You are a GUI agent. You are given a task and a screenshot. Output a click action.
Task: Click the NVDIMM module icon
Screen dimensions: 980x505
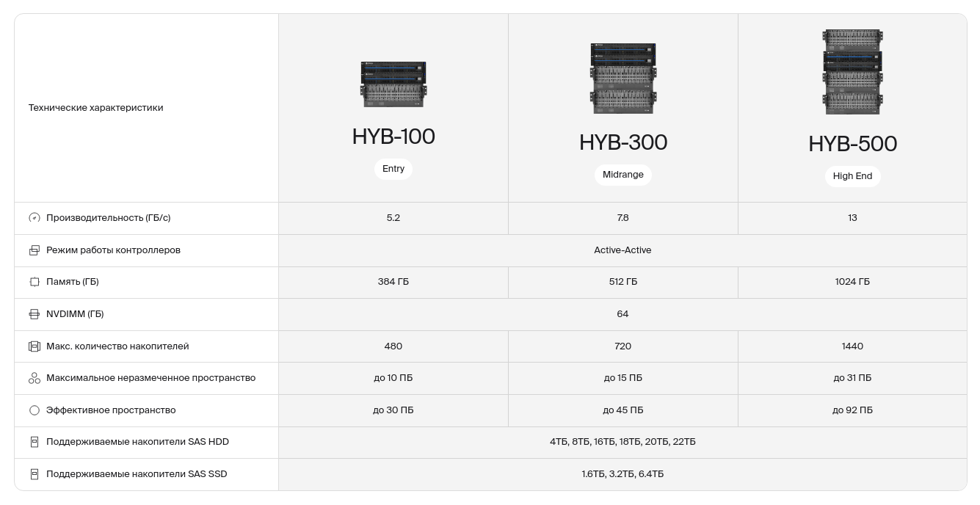tap(35, 314)
